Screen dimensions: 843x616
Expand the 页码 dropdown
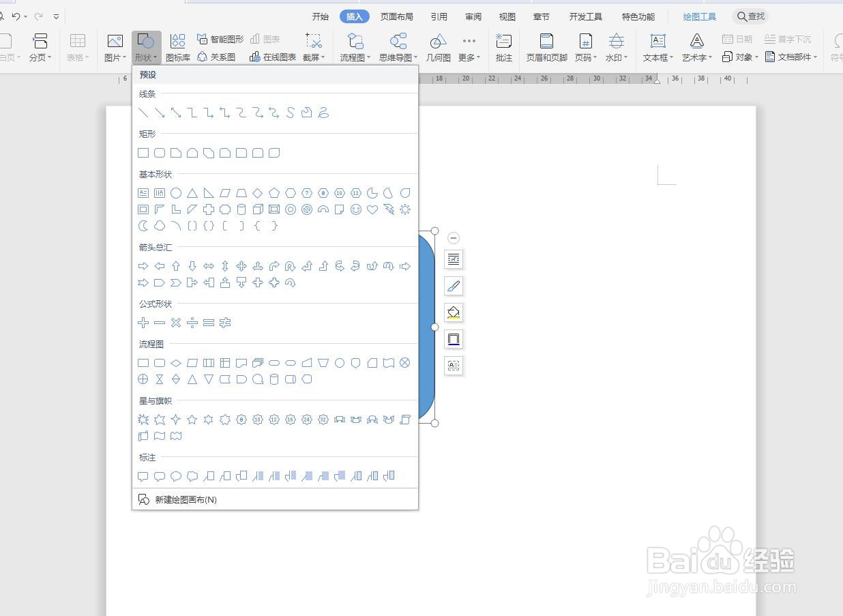click(x=586, y=48)
